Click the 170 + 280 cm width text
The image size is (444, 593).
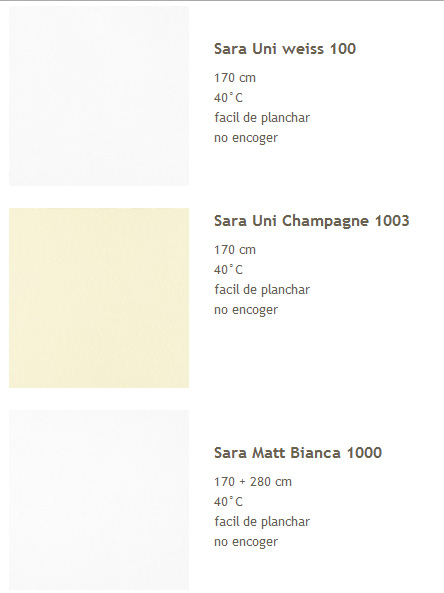(x=253, y=482)
